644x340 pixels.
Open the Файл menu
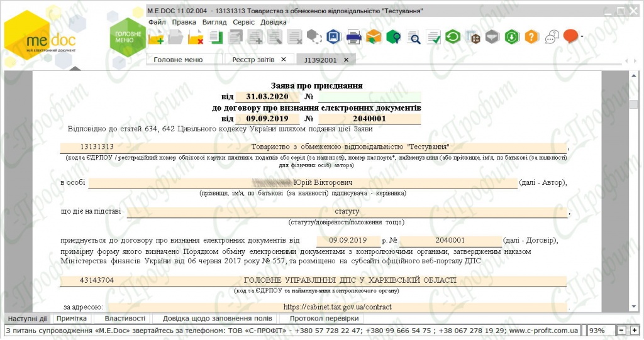157,22
